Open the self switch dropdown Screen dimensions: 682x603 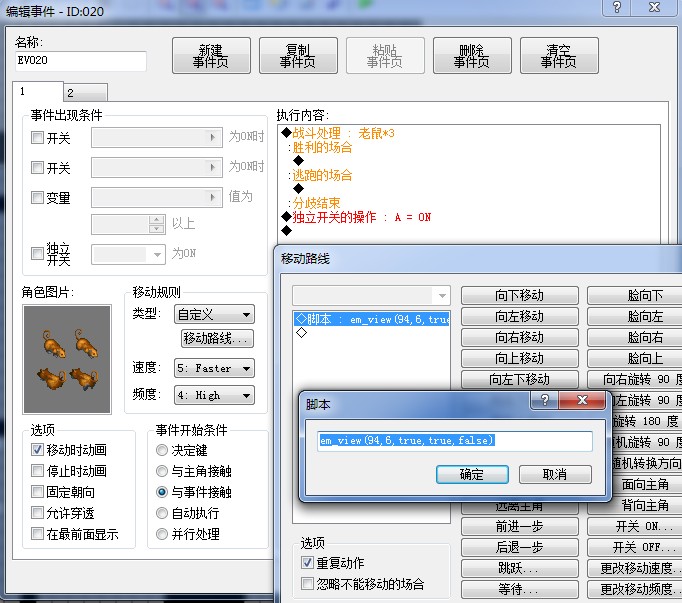click(157, 255)
